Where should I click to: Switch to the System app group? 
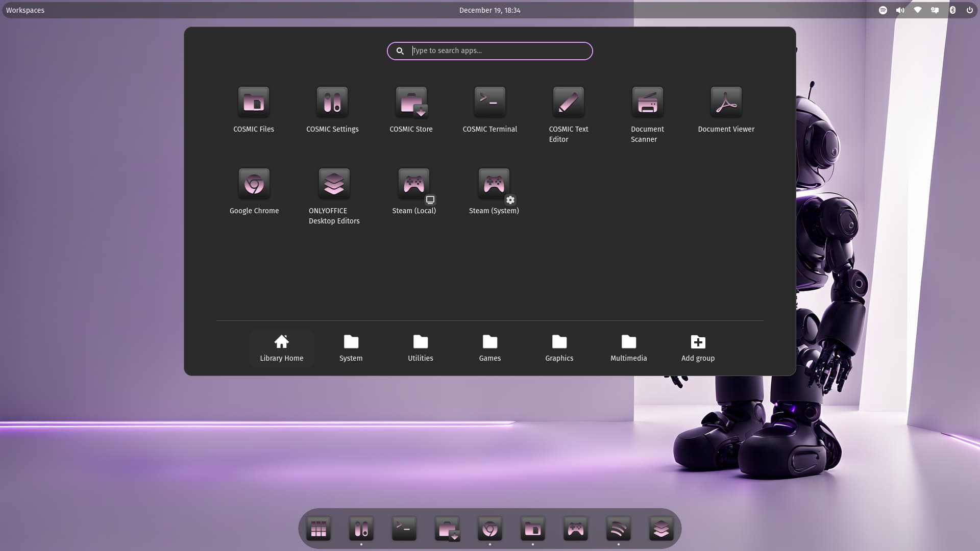(351, 348)
